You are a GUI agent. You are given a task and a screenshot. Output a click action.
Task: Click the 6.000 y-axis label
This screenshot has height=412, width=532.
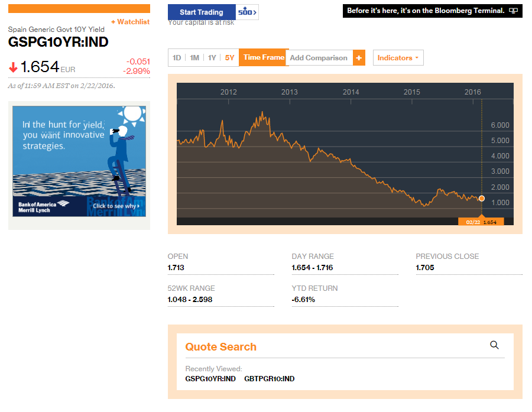pyautogui.click(x=500, y=125)
